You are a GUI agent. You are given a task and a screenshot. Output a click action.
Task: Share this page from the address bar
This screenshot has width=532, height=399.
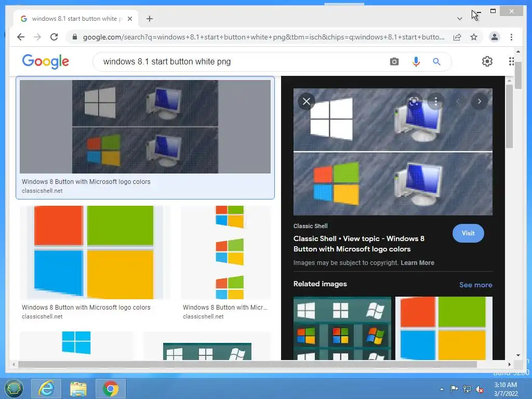457,37
